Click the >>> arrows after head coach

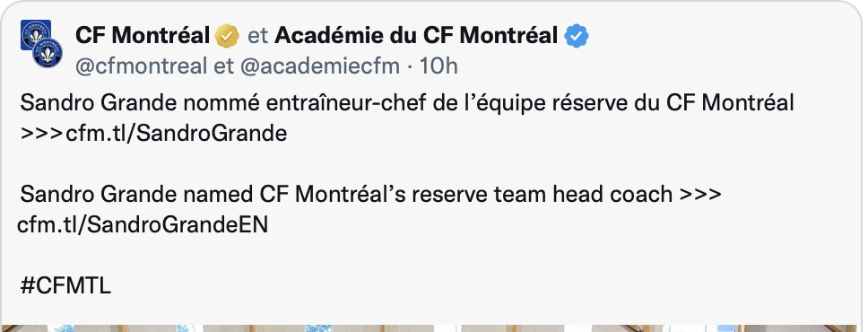click(x=700, y=195)
